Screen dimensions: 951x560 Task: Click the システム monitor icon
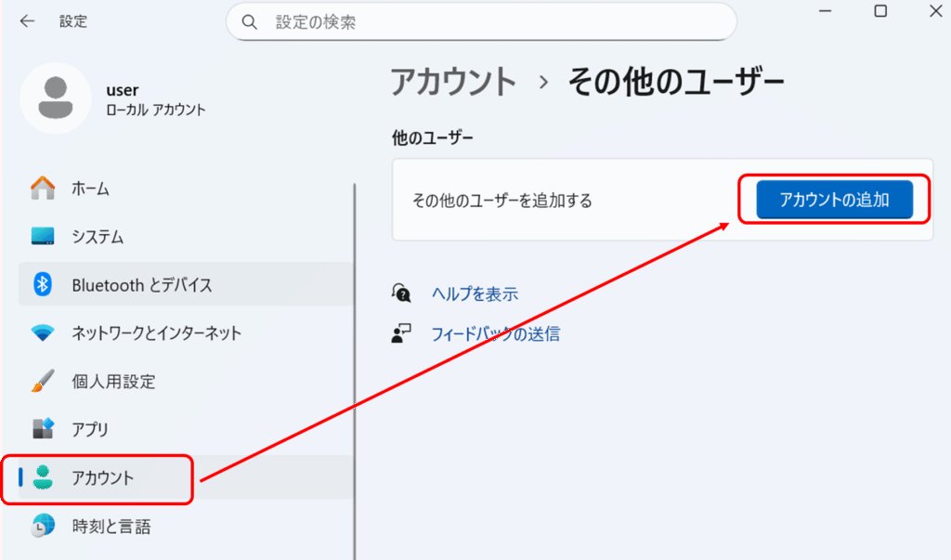tap(43, 237)
